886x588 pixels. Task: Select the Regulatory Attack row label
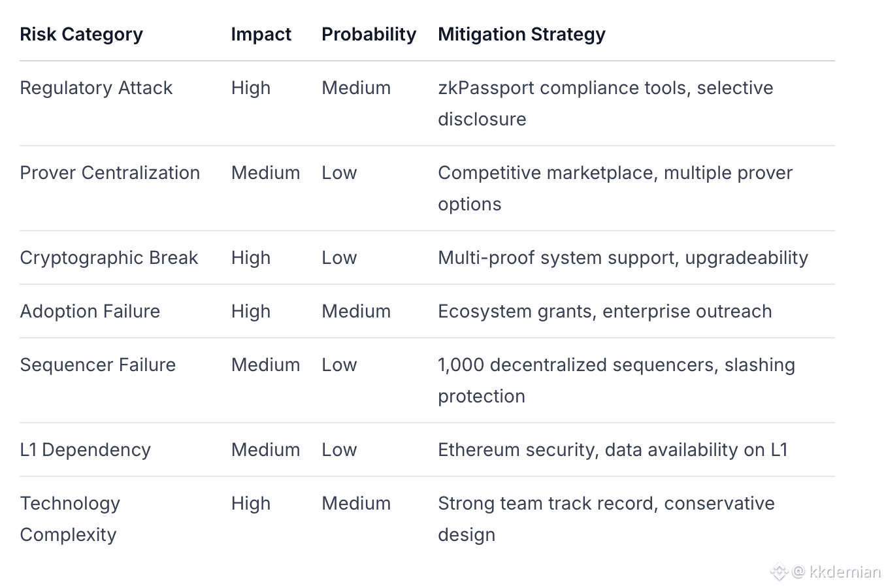96,88
